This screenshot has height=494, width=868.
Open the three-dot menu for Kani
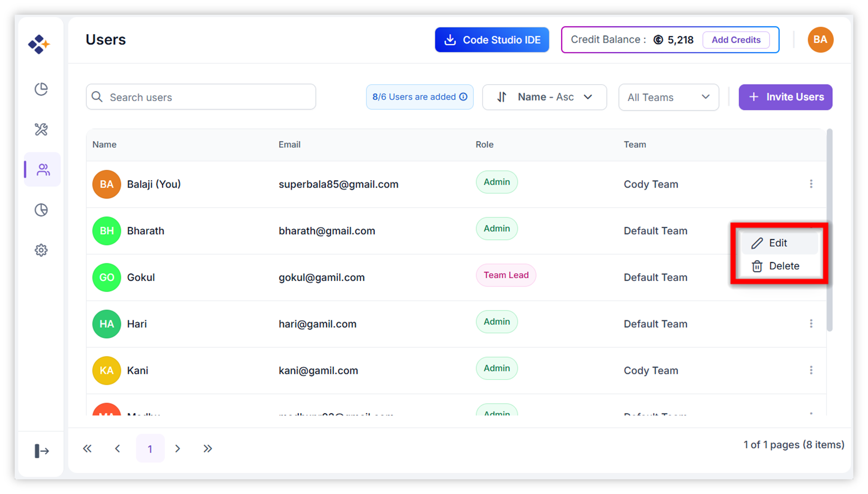point(811,370)
